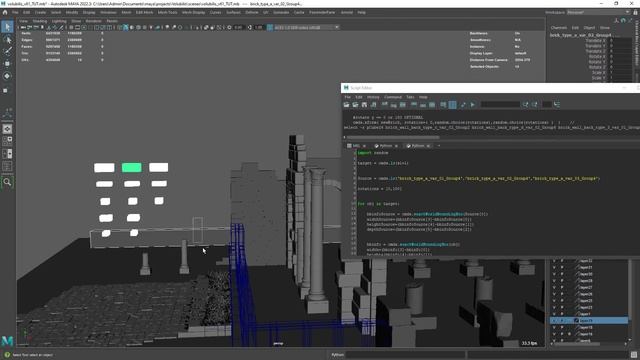This screenshot has width=640, height=360.
Task: Click the magnifying glass search icon in the left sidebar
Action: [7, 182]
